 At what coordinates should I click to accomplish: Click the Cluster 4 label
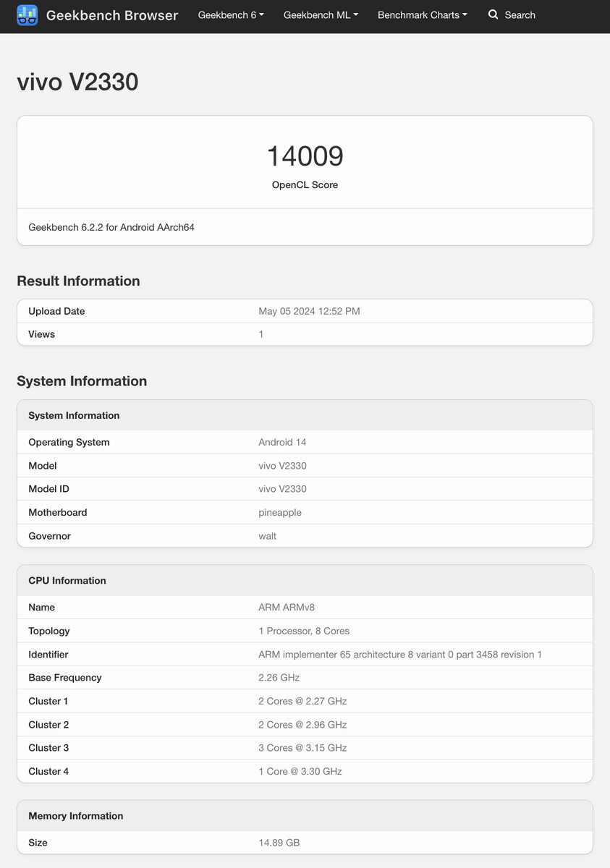pos(48,771)
